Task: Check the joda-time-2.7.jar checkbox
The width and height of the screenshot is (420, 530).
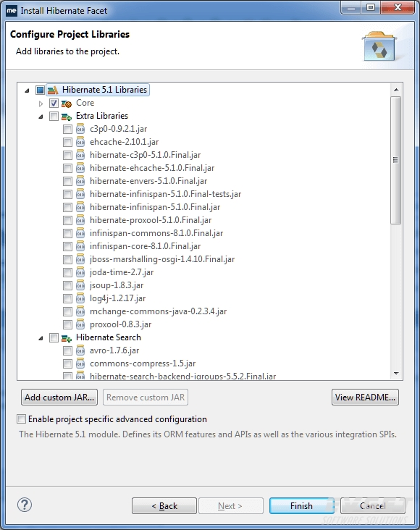Action: pyautogui.click(x=67, y=272)
